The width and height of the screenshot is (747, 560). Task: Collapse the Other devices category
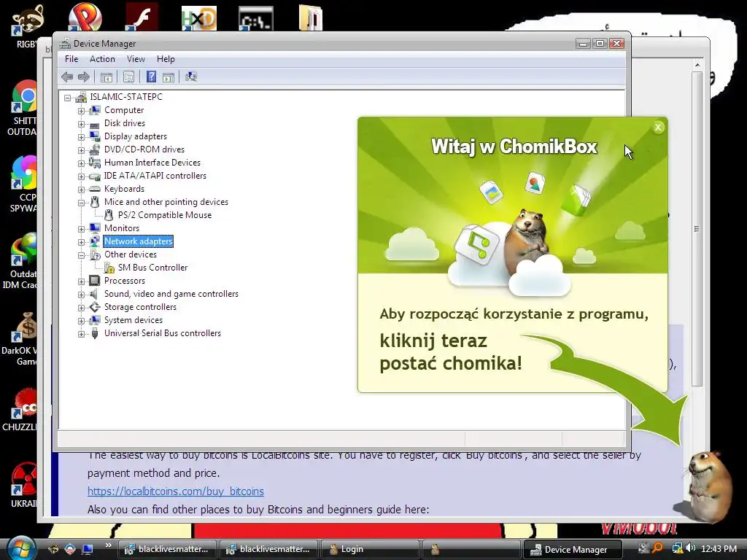point(82,255)
